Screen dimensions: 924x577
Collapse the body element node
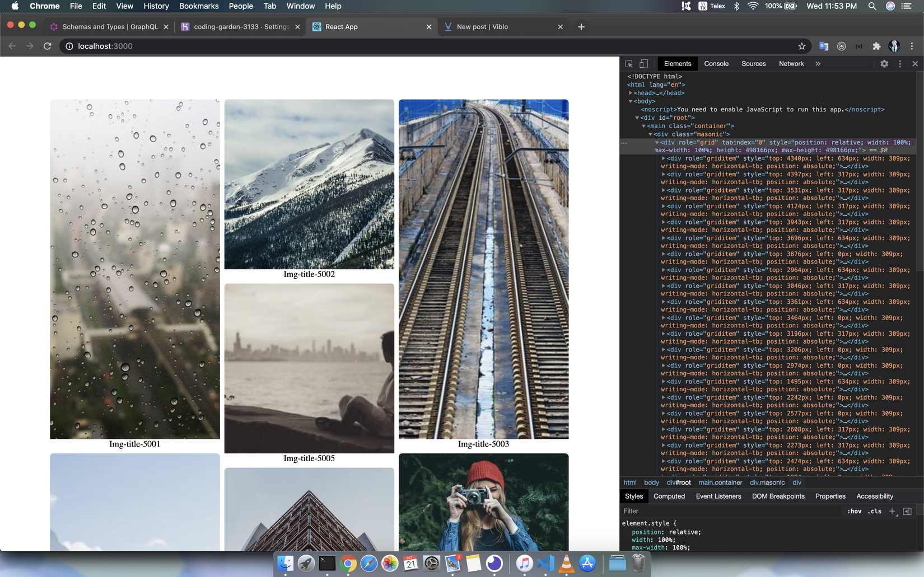pyautogui.click(x=631, y=101)
